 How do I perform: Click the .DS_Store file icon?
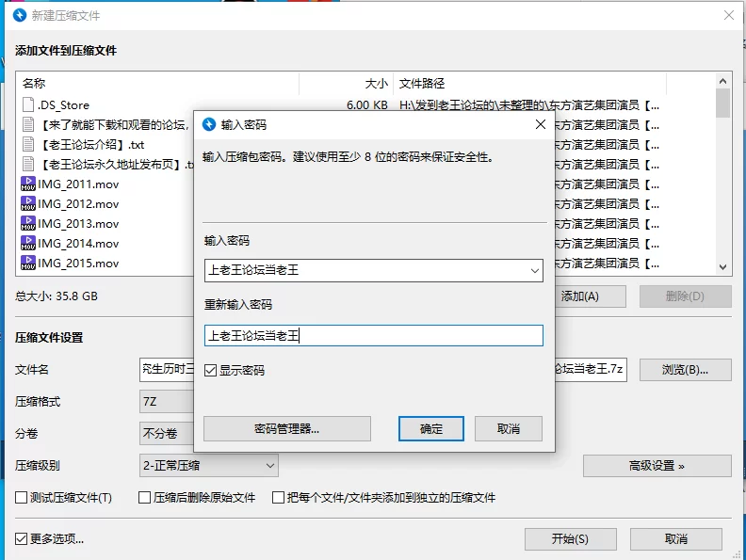[28, 104]
